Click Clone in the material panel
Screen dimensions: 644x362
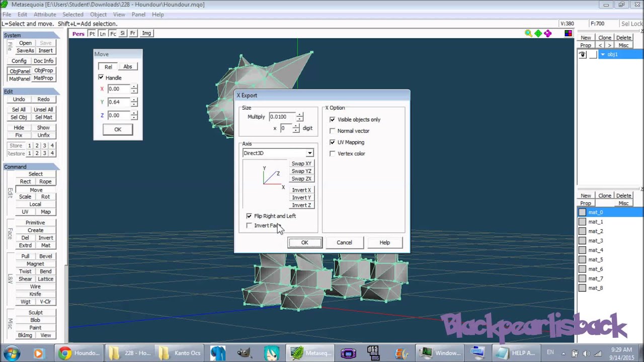click(605, 196)
